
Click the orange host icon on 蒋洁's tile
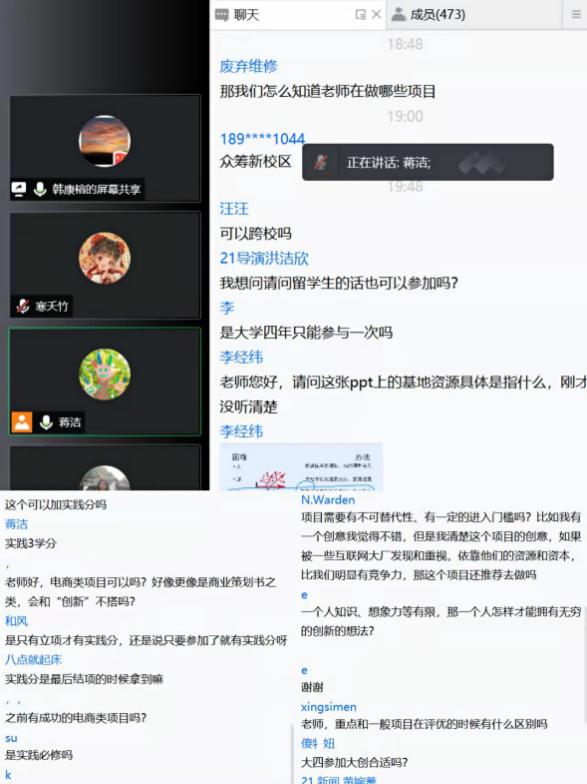[x=22, y=422]
